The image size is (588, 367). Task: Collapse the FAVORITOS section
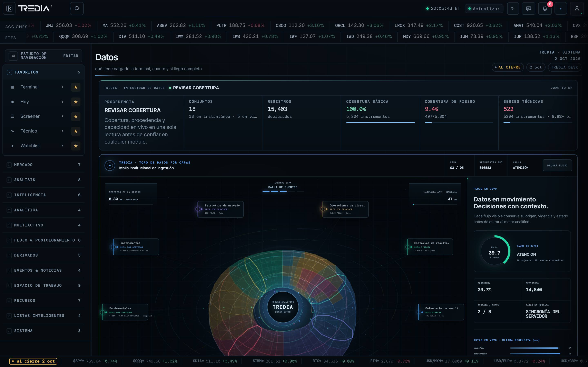[x=9, y=72]
